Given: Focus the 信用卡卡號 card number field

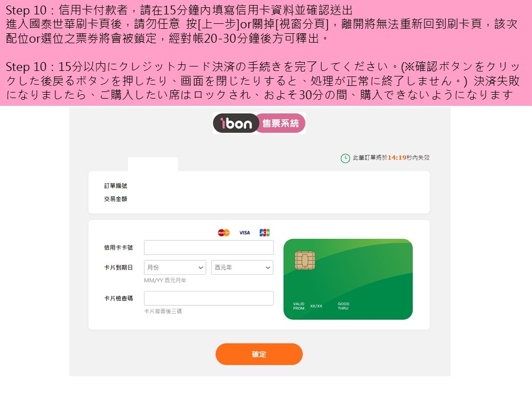Looking at the screenshot, I should point(209,247).
